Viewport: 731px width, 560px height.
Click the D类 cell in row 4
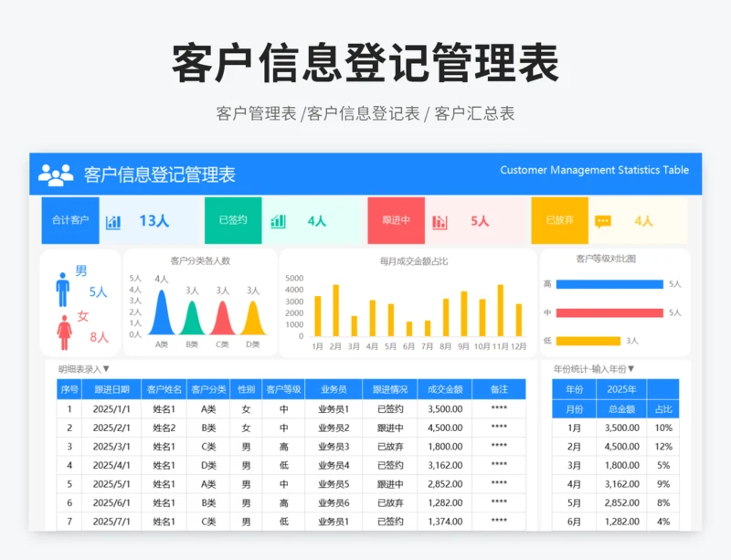click(208, 465)
